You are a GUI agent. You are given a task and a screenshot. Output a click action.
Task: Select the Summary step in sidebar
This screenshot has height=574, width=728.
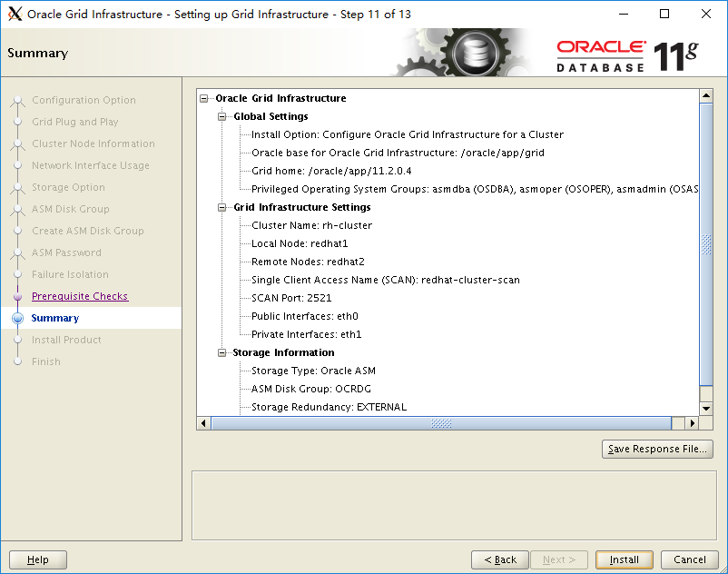(55, 318)
